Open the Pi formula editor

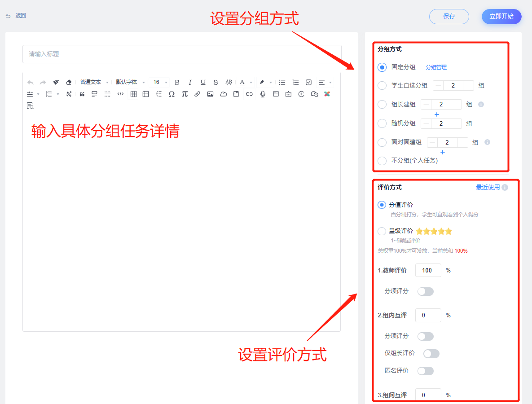click(x=185, y=94)
